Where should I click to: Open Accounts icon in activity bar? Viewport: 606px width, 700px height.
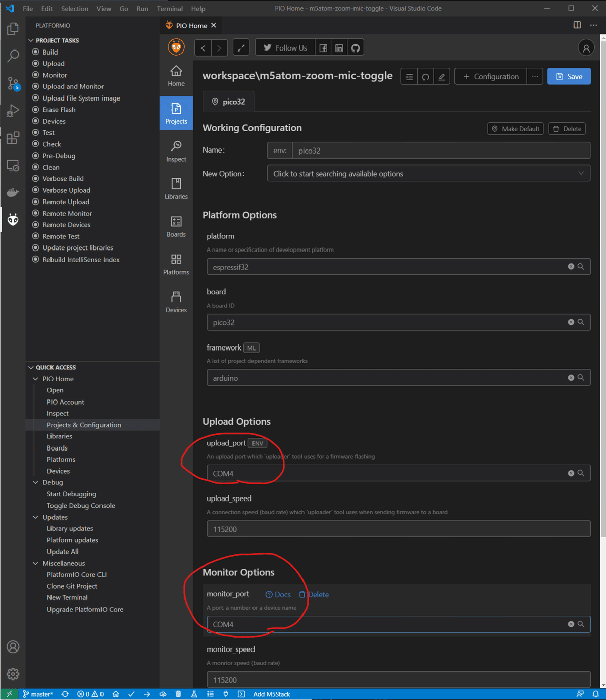click(13, 647)
